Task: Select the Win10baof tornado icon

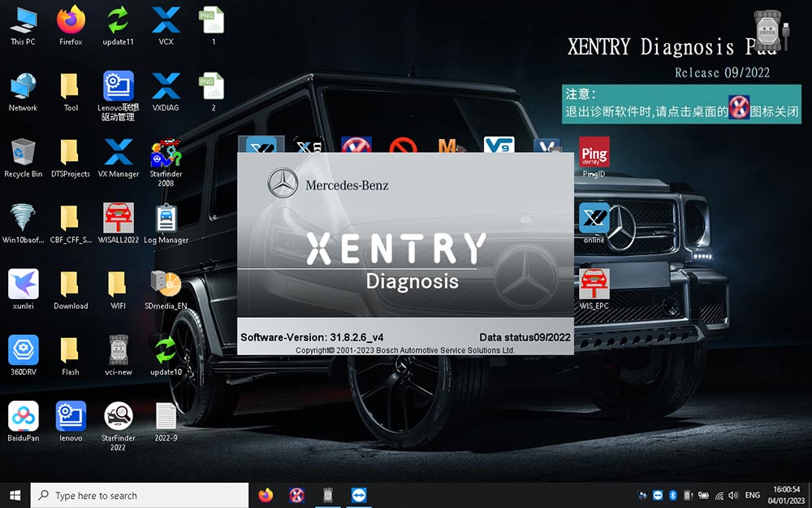Action: [24, 224]
